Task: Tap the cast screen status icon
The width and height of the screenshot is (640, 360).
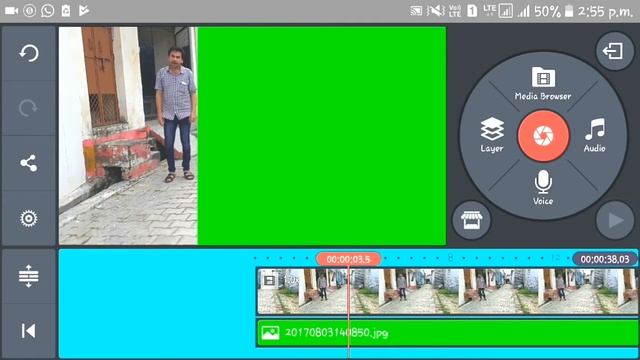Action: (x=416, y=11)
